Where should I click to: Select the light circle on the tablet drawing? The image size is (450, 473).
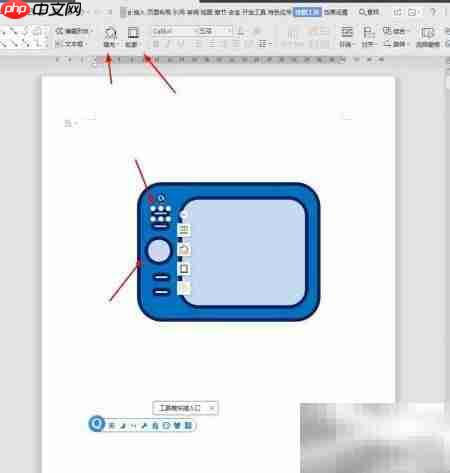pos(159,250)
